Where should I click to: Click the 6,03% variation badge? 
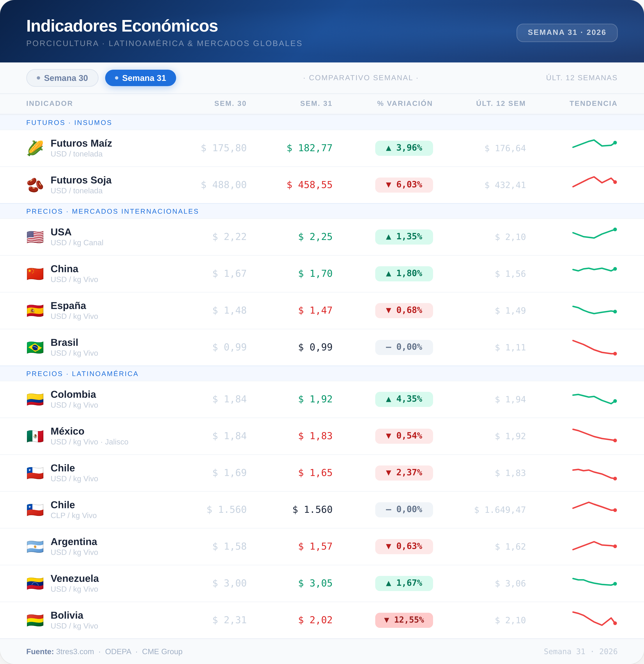tap(404, 185)
